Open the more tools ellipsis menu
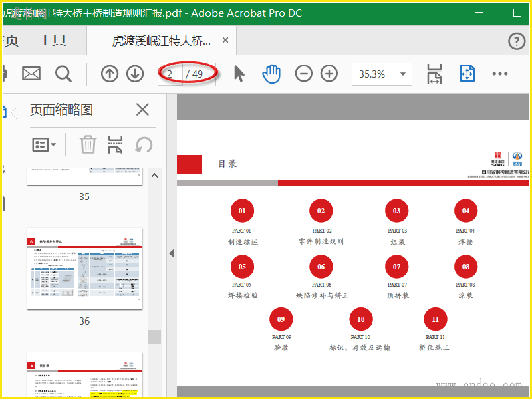532x399 pixels. tap(500, 74)
